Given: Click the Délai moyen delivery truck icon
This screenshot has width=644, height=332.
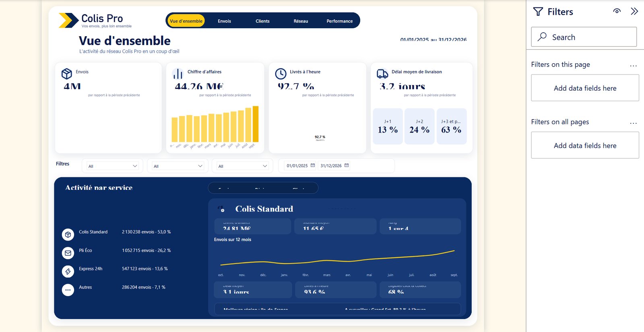Looking at the screenshot, I should tap(382, 74).
